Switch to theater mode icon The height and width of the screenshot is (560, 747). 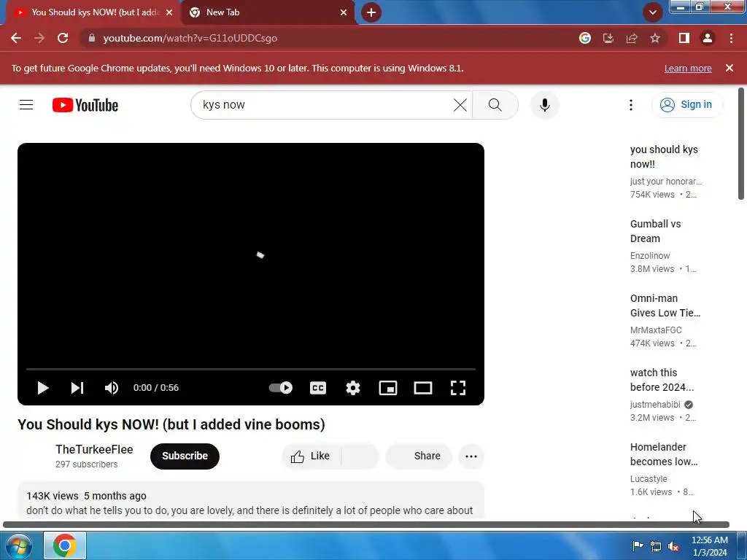pyautogui.click(x=423, y=388)
